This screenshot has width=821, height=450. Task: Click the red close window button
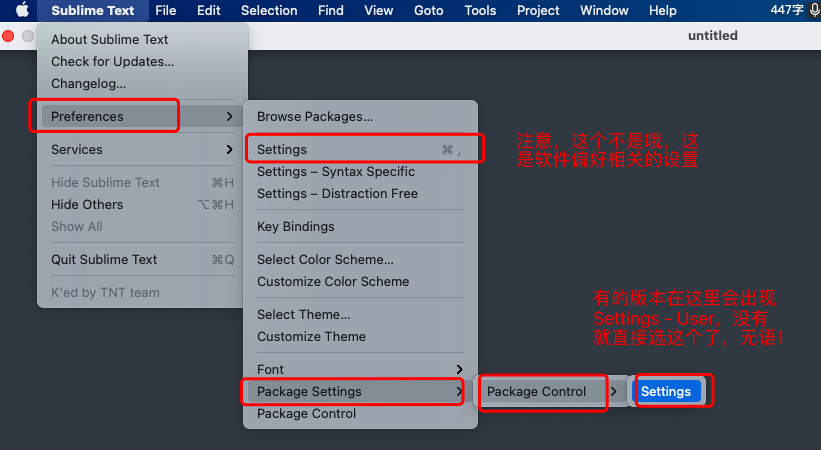pyautogui.click(x=8, y=36)
